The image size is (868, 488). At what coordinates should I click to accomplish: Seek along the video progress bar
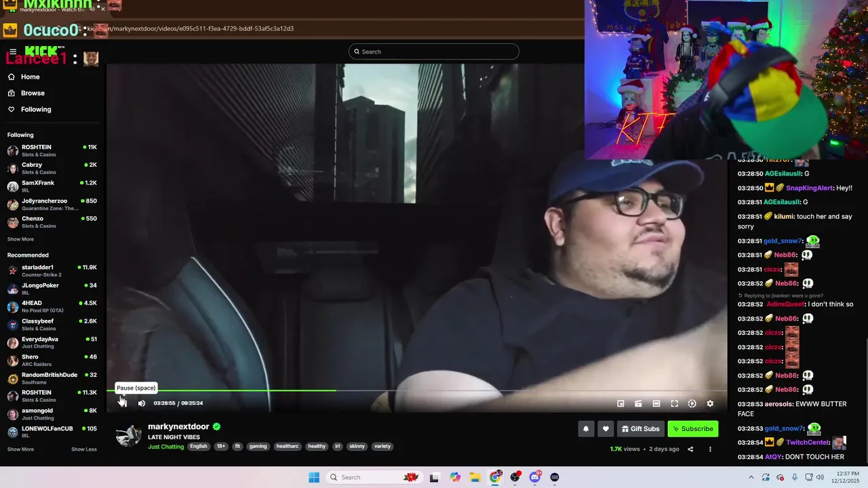pos(416,390)
